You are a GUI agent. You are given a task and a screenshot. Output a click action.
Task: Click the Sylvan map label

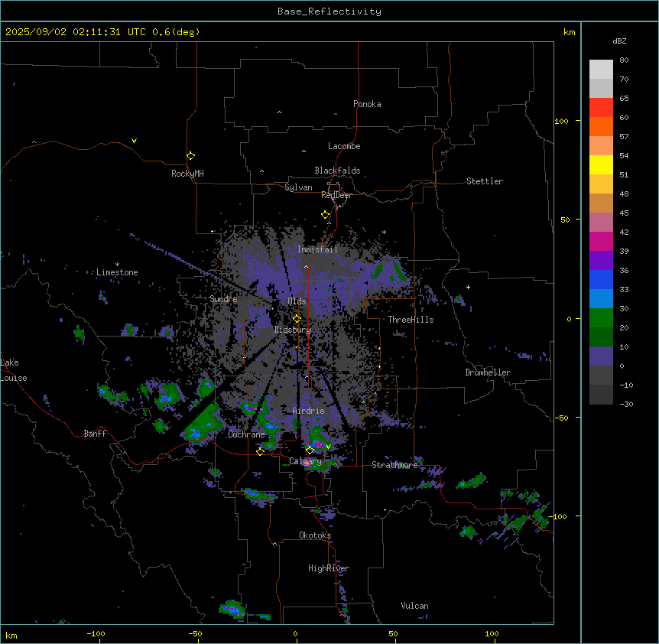(298, 187)
